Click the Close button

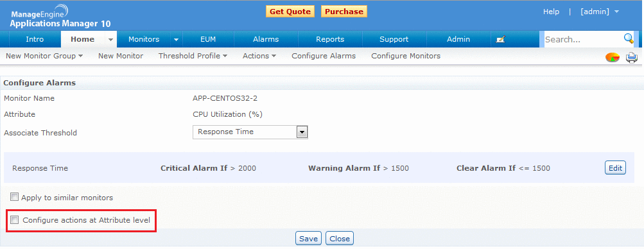(x=340, y=238)
